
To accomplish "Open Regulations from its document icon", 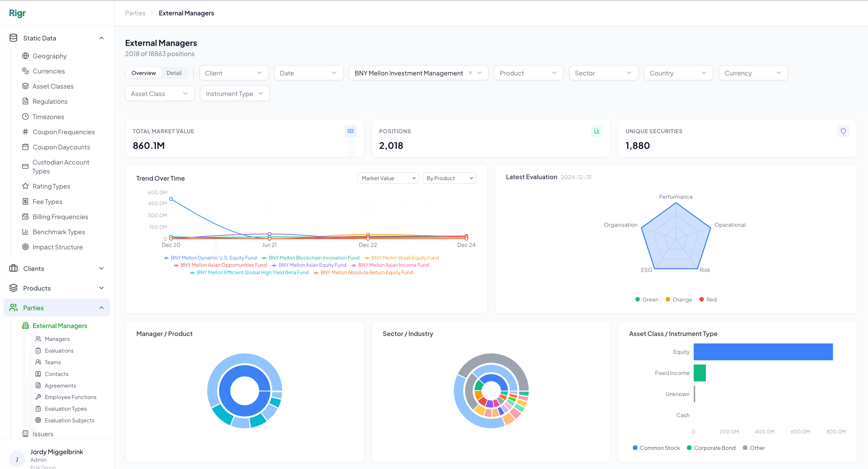I will [25, 101].
